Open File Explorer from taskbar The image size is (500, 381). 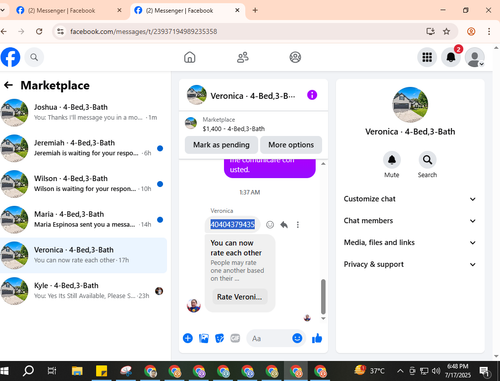[77, 371]
